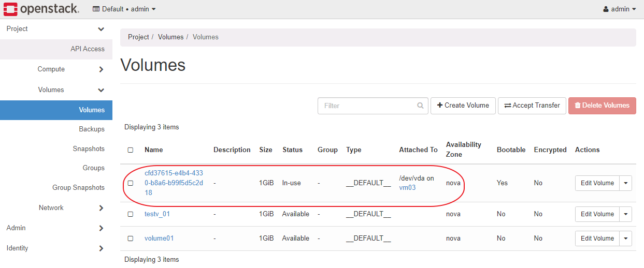Open Snapshots in the sidebar
Viewport: 644px width, 268px height.
pos(89,149)
